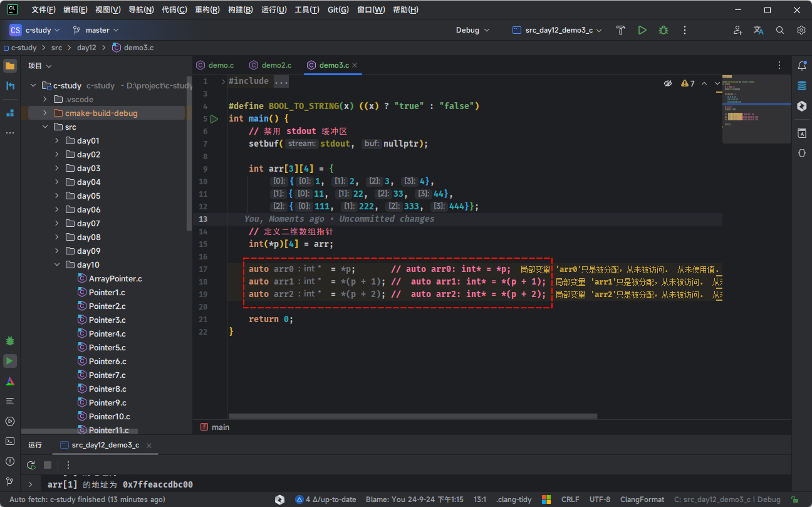Open the Commit tool window icon
812x507 pixels.
pyautogui.click(x=10, y=86)
